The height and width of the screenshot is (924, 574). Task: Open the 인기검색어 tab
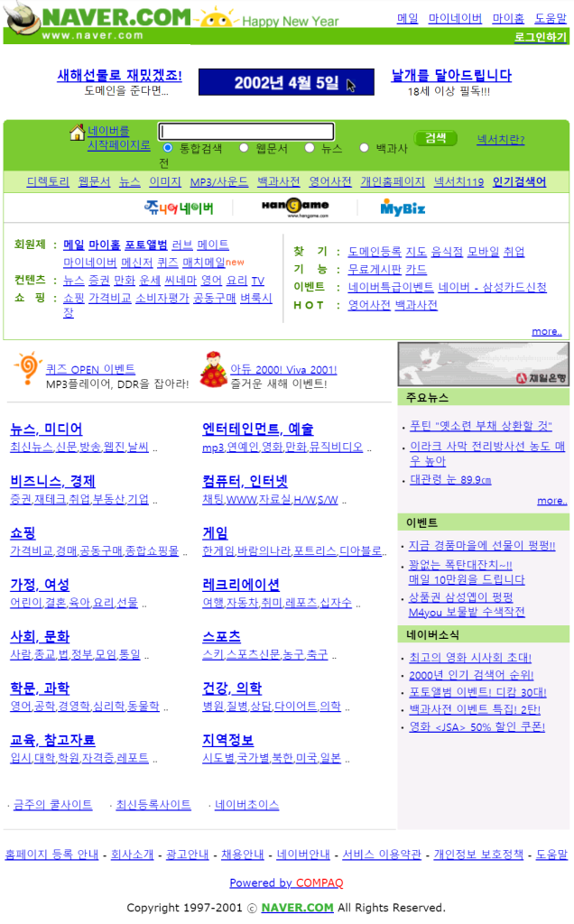[519, 182]
